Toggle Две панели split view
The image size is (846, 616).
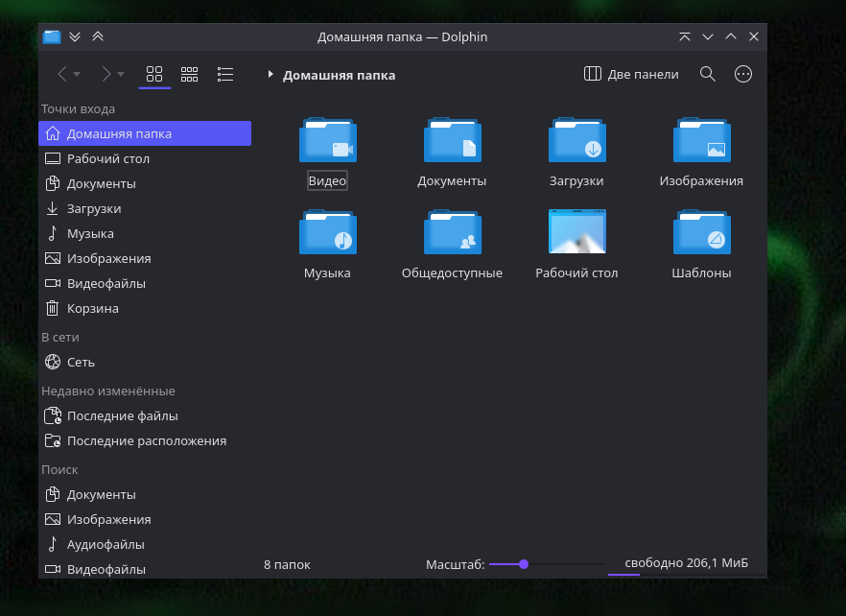click(631, 74)
